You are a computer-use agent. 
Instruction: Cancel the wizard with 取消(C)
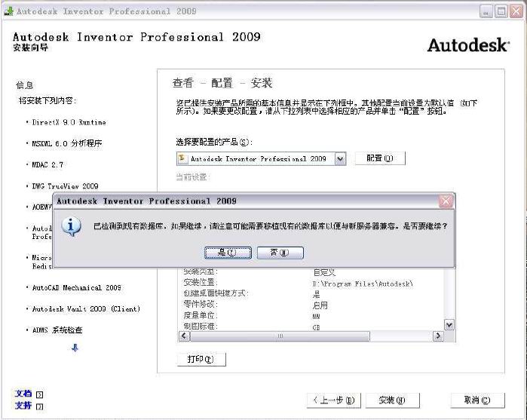click(477, 400)
